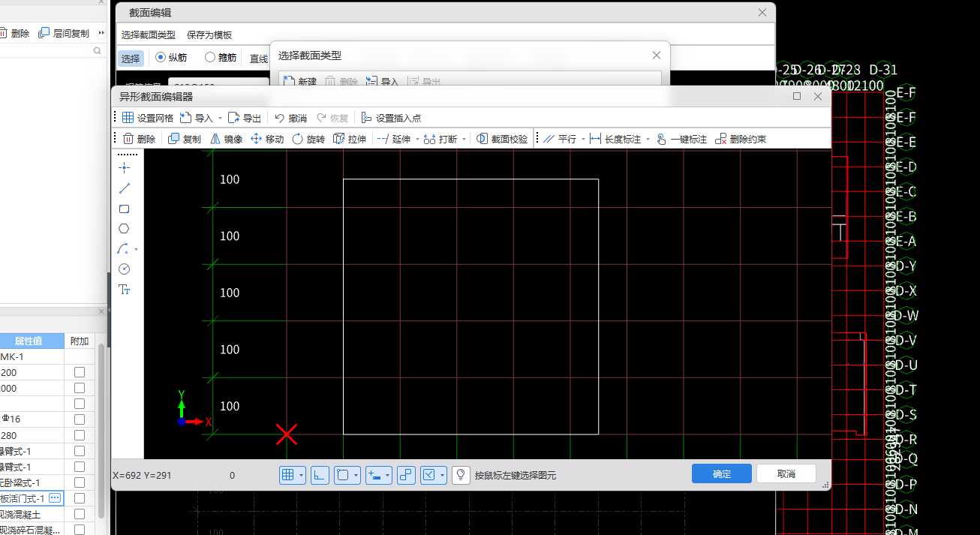Select the 延伸 extend tool
This screenshot has width=980, height=535.
click(393, 139)
